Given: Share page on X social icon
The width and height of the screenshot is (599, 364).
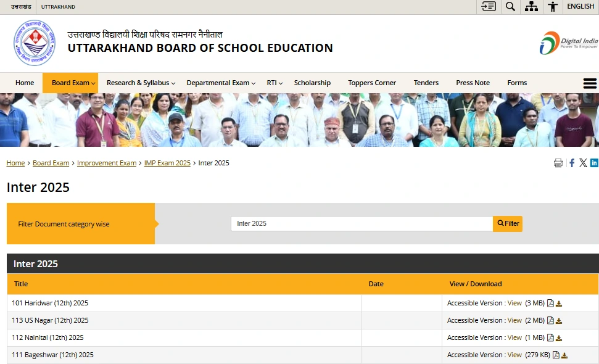Looking at the screenshot, I should point(582,162).
